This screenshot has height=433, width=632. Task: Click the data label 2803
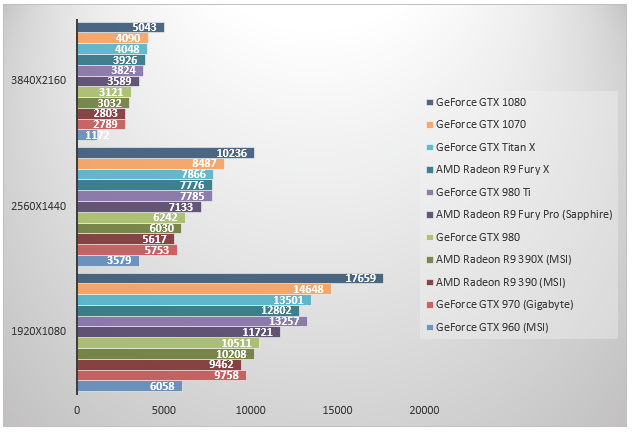106,114
